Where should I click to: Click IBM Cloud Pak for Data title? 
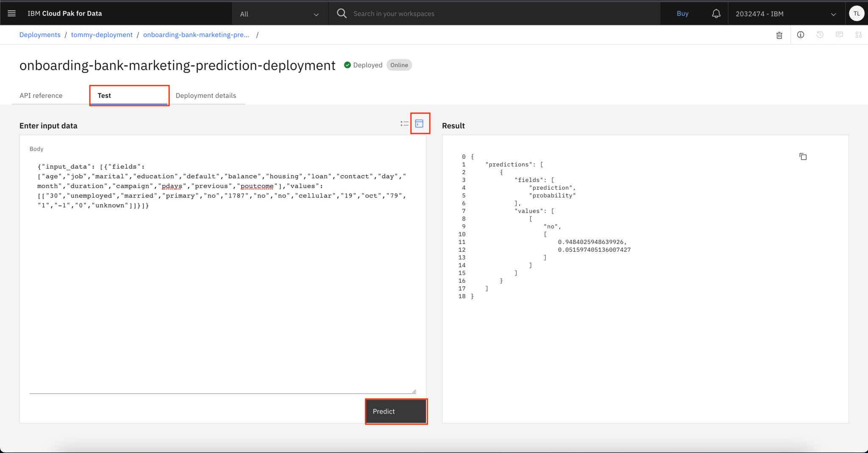[x=65, y=14]
